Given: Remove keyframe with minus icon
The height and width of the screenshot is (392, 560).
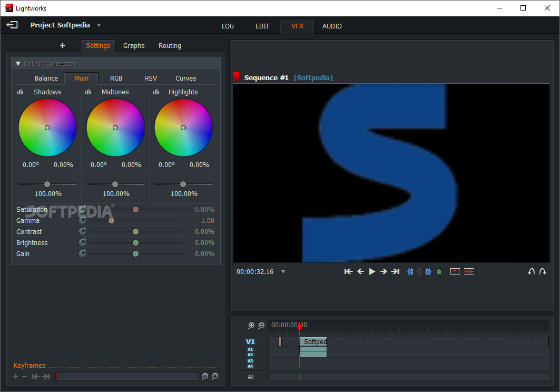Looking at the screenshot, I should coord(25,377).
